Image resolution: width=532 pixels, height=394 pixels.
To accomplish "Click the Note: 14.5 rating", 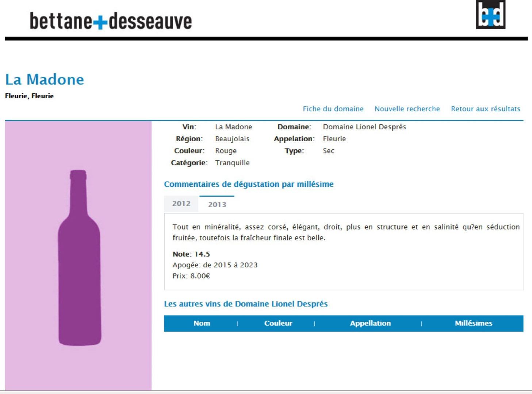I will (191, 254).
